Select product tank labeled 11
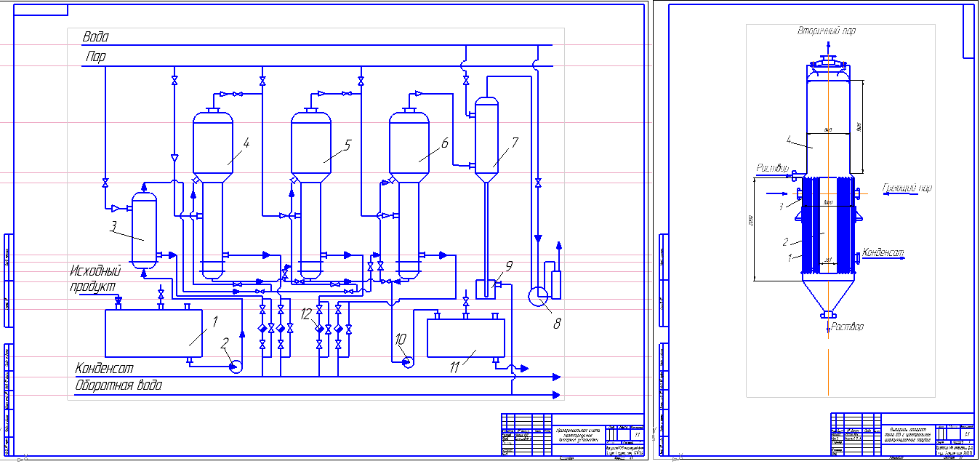This screenshot has height=464, width=980. point(465,338)
